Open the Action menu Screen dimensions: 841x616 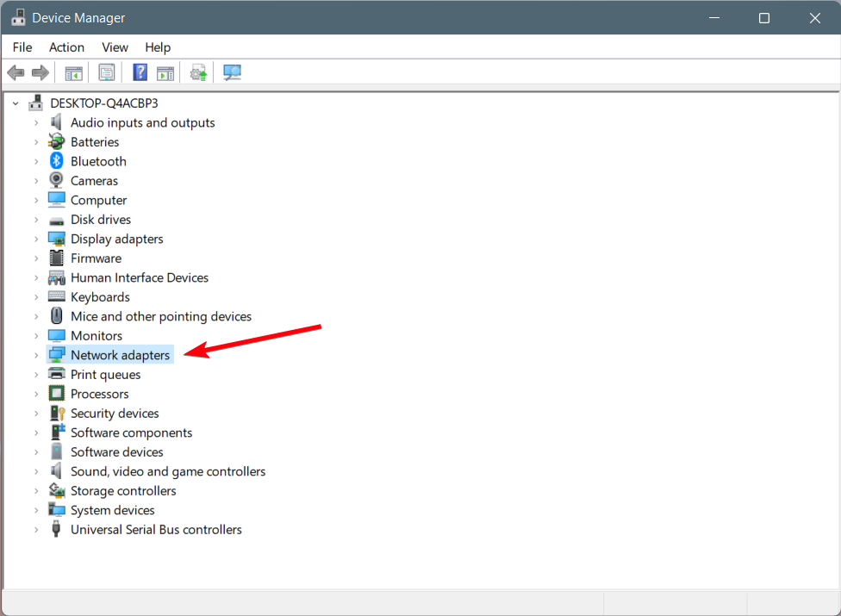pyautogui.click(x=66, y=47)
